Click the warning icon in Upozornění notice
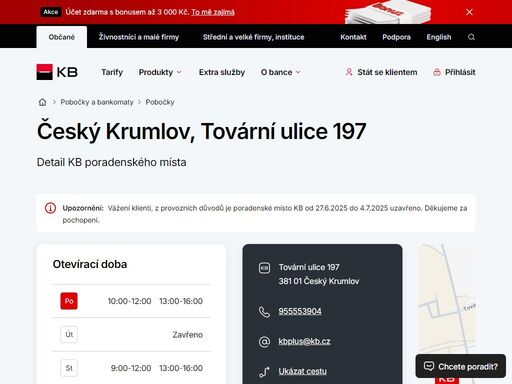The image size is (512, 384). (50, 208)
